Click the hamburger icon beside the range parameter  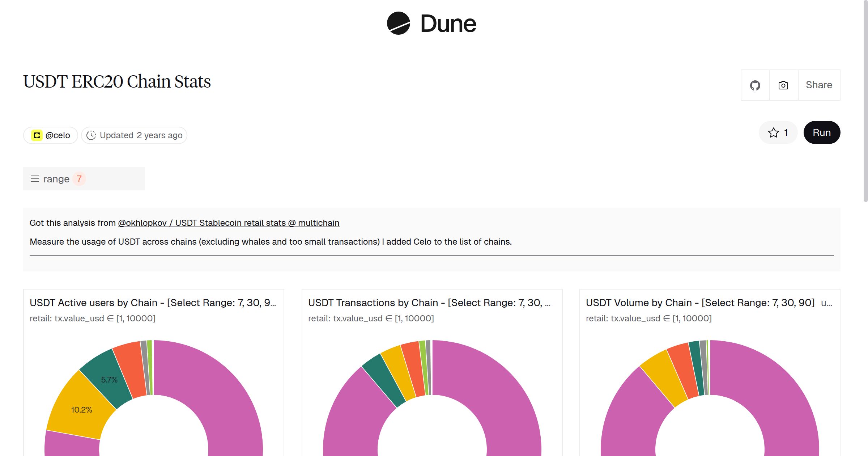coord(34,178)
